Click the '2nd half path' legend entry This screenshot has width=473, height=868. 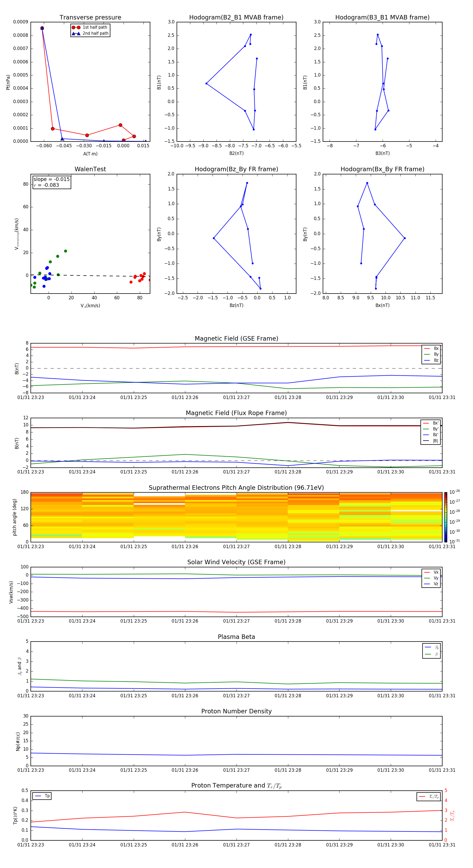90,33
